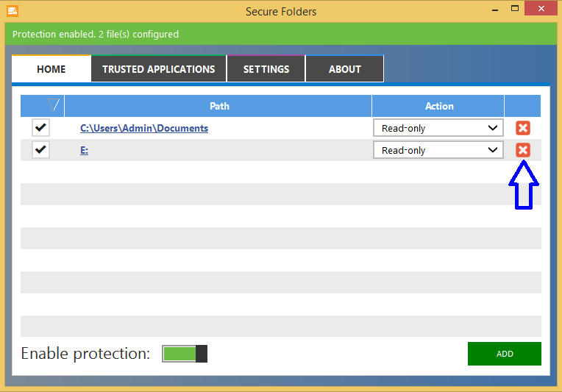Maximize the Secure Folders window

tap(515, 9)
